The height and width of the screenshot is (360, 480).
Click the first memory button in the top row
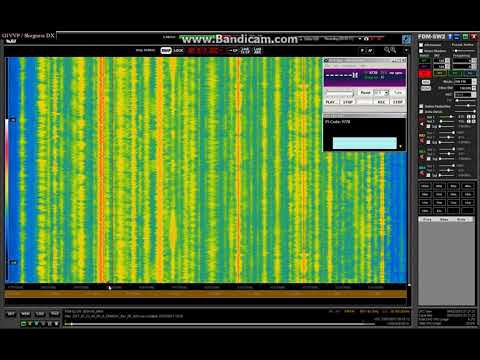click(425, 186)
